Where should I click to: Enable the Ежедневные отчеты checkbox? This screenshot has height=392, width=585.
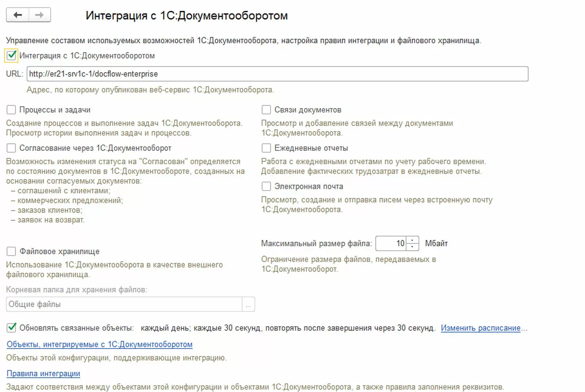(x=266, y=148)
